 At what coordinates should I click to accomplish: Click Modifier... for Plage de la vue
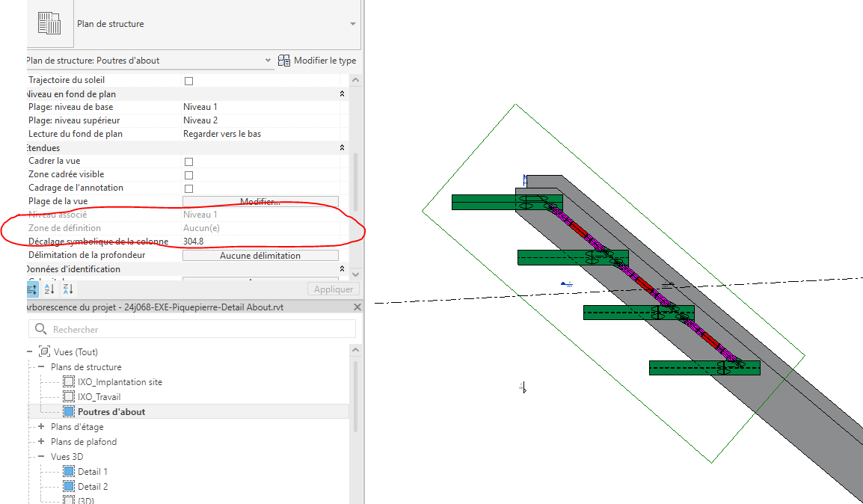pyautogui.click(x=259, y=200)
